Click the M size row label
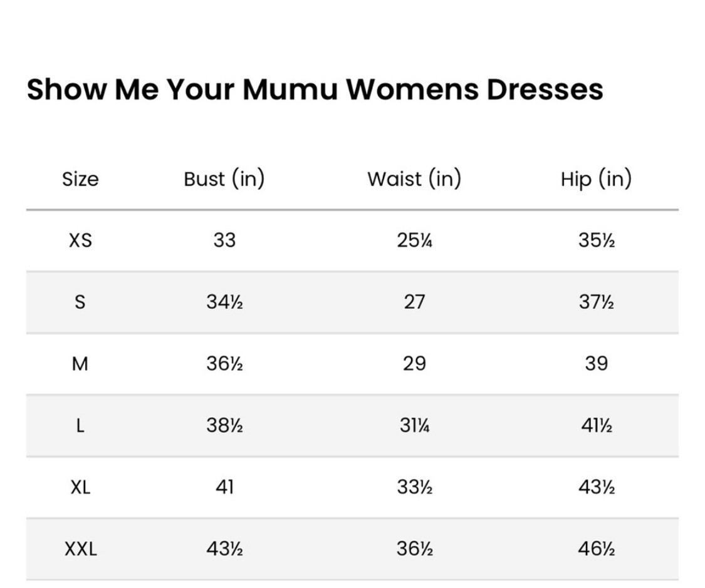Image resolution: width=705 pixels, height=588 pixels. pos(80,363)
